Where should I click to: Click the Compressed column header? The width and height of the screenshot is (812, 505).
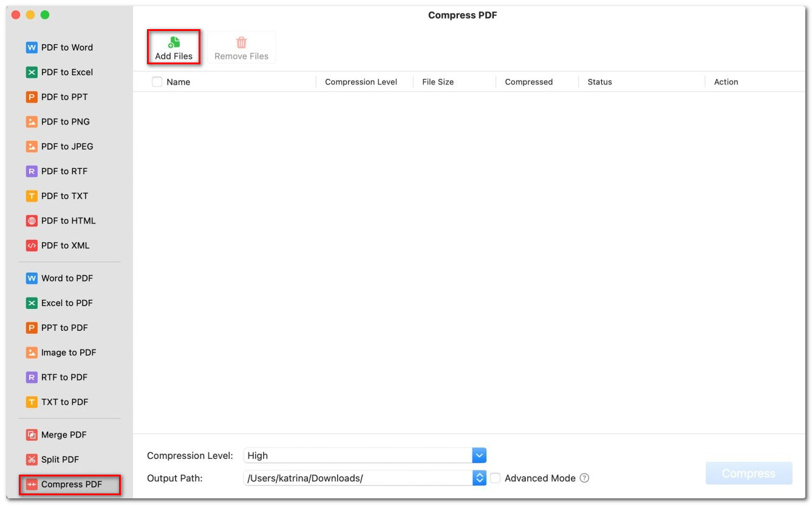coord(529,82)
